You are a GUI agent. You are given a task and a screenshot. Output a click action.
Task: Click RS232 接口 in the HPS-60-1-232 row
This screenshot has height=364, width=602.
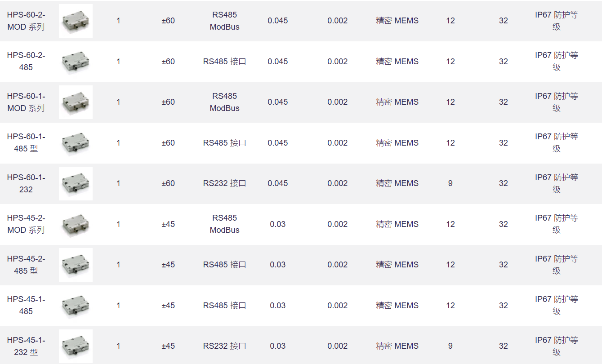click(224, 183)
